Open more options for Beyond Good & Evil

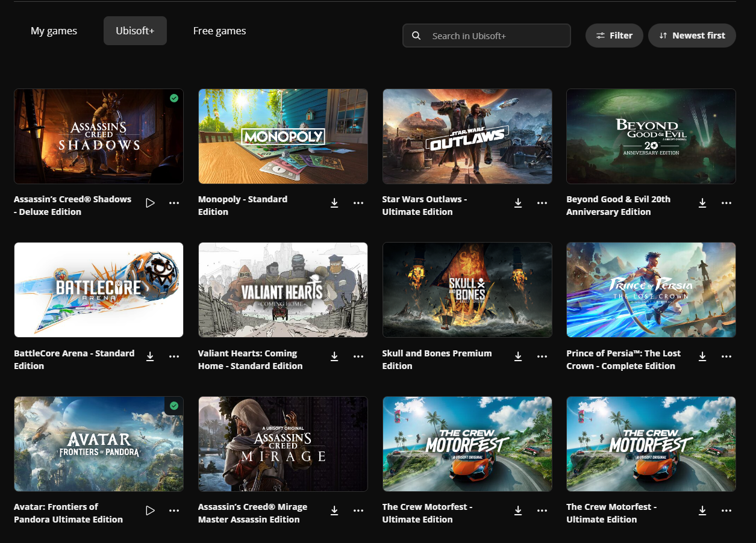click(x=726, y=203)
